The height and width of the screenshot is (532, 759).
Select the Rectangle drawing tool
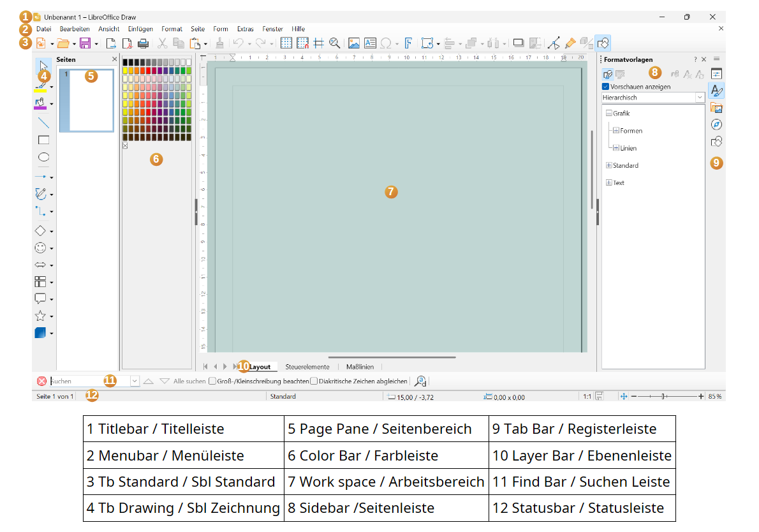click(x=43, y=140)
